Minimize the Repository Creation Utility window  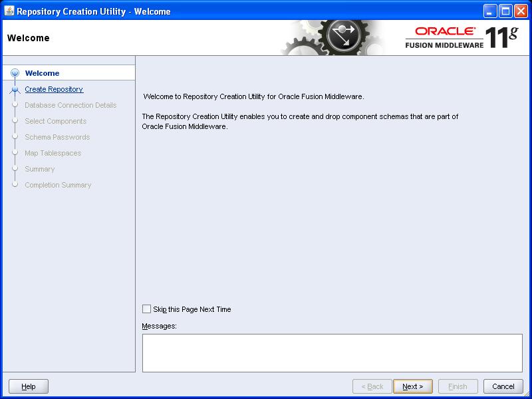pyautogui.click(x=489, y=11)
